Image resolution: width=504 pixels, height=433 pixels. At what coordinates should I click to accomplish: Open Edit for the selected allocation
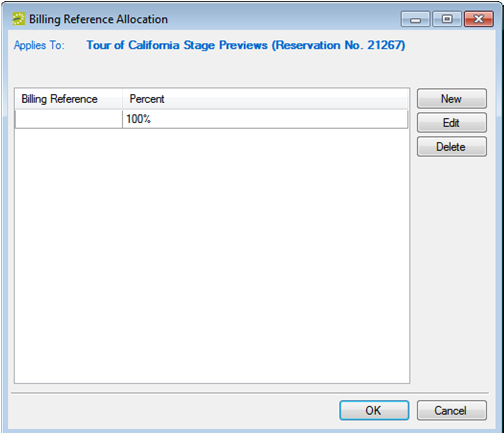point(452,123)
